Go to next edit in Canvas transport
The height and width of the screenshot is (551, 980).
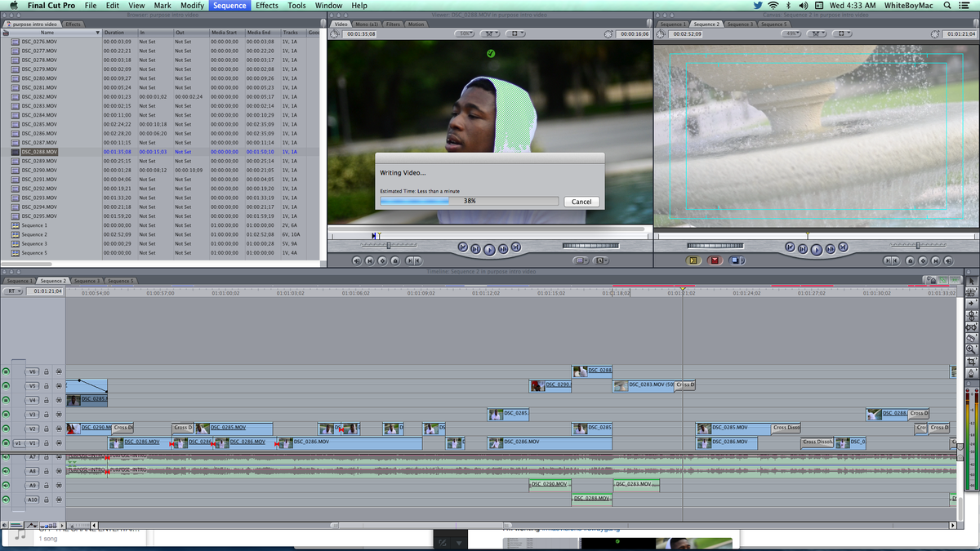(x=843, y=247)
